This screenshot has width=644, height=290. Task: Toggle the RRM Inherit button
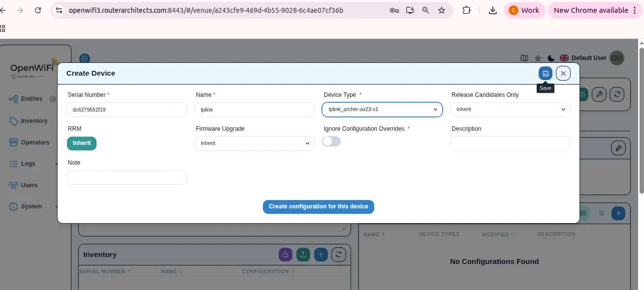[82, 143]
